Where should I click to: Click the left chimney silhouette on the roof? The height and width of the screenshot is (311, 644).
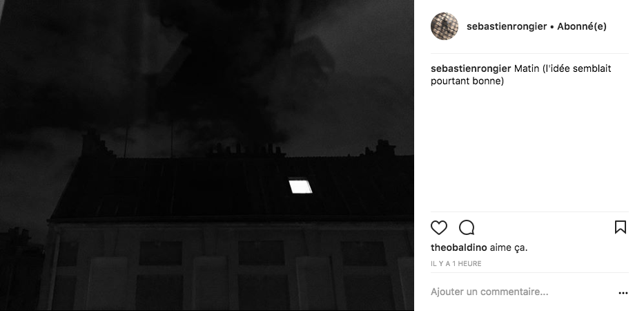(95, 144)
